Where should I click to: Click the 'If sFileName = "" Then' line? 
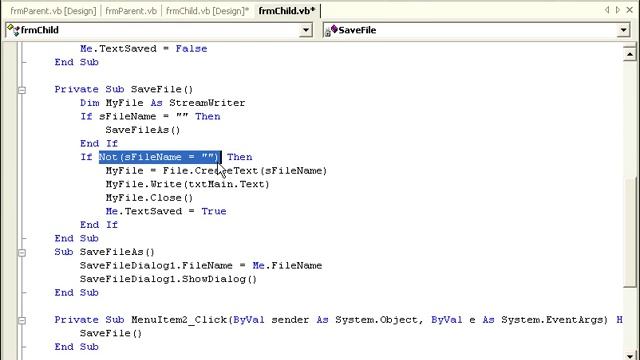point(150,116)
